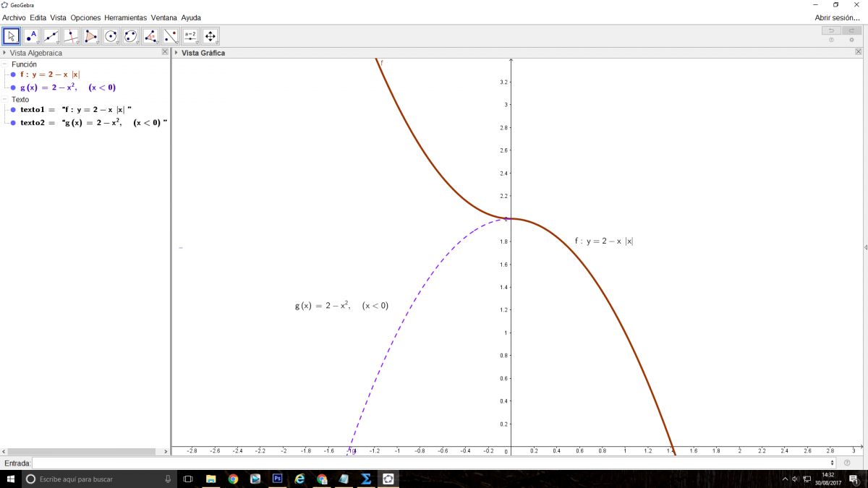Image resolution: width=868 pixels, height=488 pixels.
Task: Hide function g(x) using its bullet
Action: pos(13,87)
